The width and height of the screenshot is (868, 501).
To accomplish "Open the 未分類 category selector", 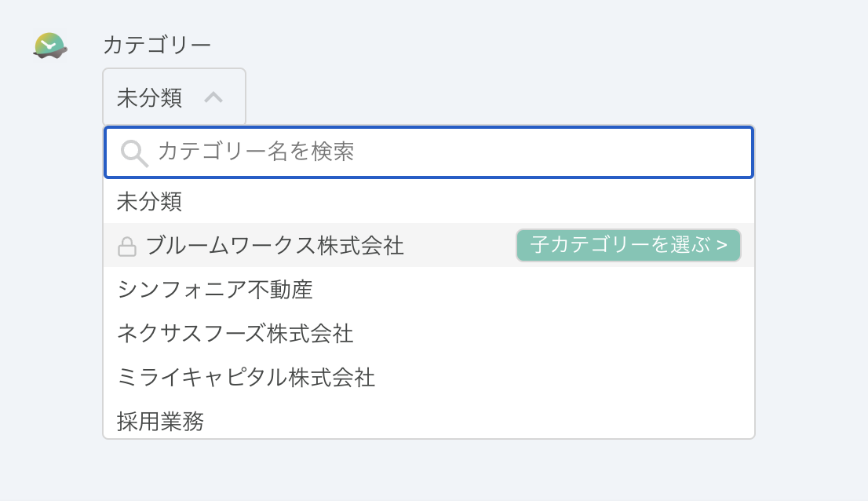I will point(173,96).
